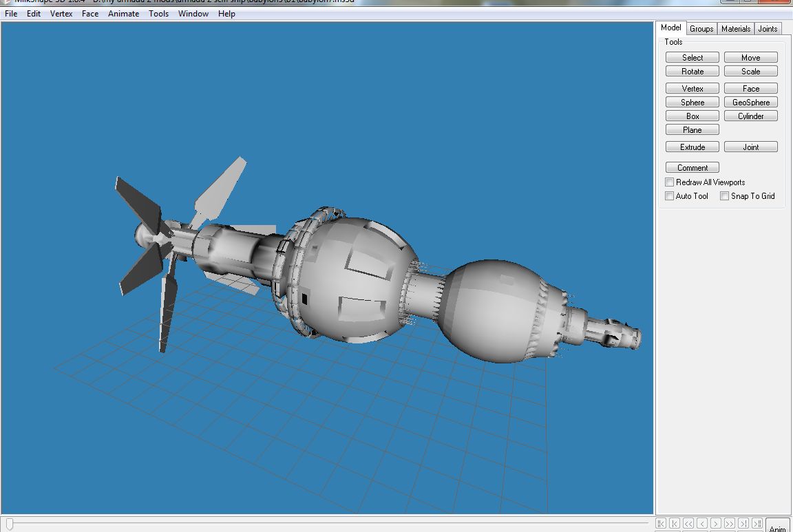Activate the Joint tool

[x=751, y=147]
